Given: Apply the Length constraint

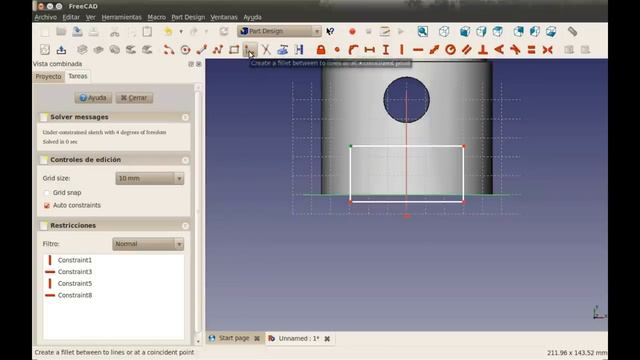Looking at the screenshot, I should pyautogui.click(x=434, y=50).
